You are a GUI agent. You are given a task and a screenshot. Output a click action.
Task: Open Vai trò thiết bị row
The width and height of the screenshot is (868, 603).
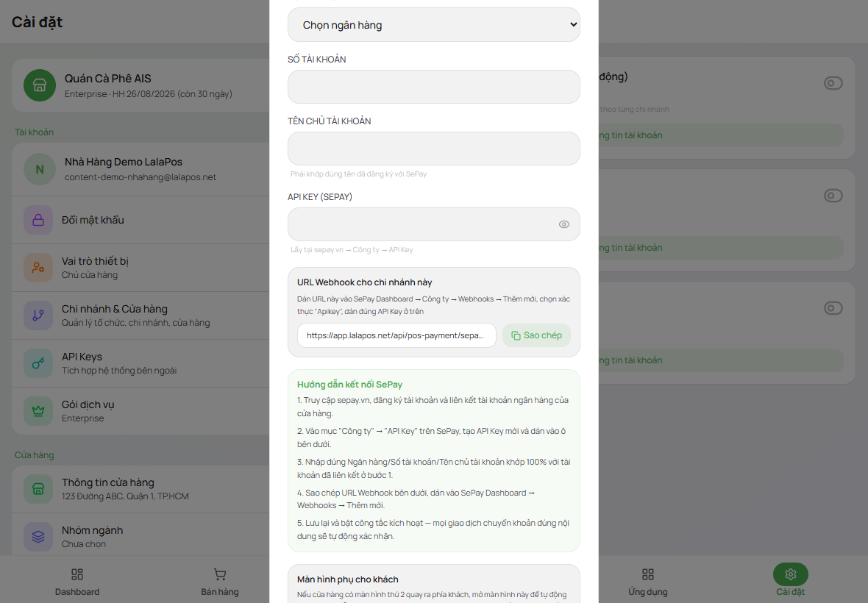pyautogui.click(x=140, y=268)
